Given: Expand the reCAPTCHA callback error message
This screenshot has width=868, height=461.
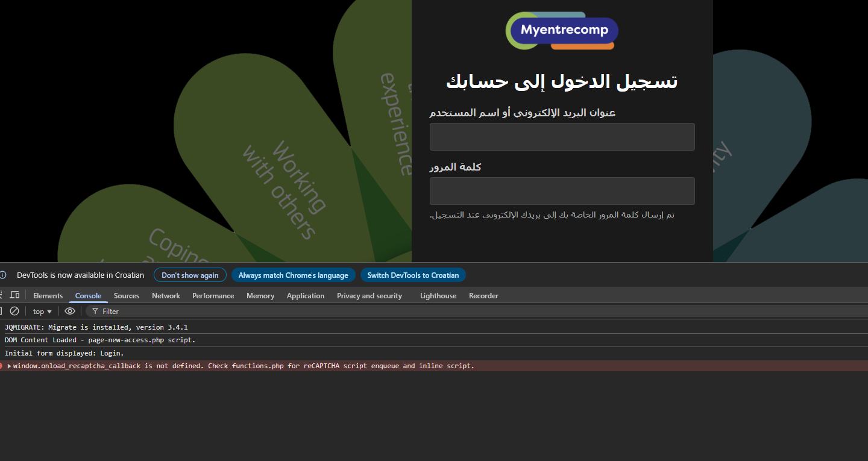Looking at the screenshot, I should tap(10, 366).
